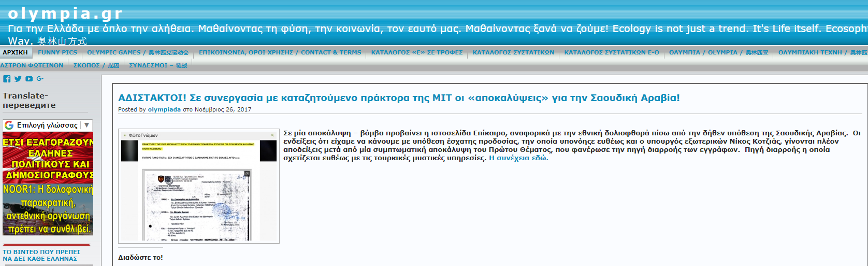Open the language selection dropdown arrow
This screenshot has width=868, height=266.
click(86, 125)
